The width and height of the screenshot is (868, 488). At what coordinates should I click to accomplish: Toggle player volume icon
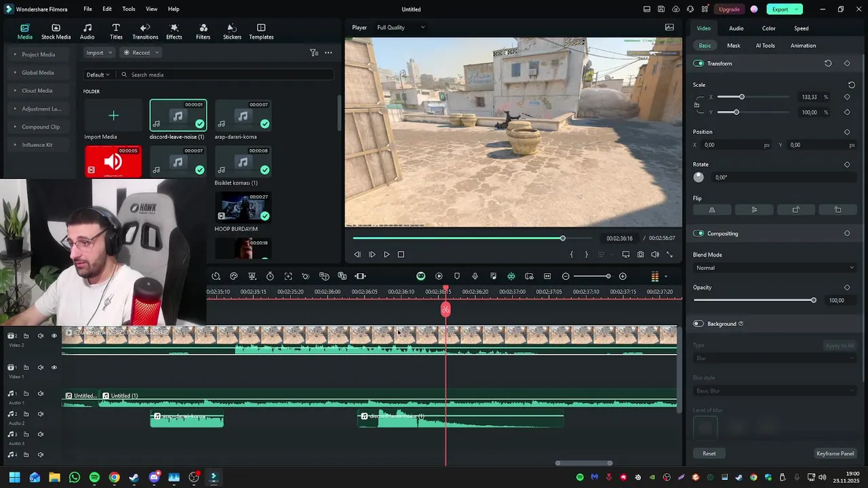pos(655,255)
